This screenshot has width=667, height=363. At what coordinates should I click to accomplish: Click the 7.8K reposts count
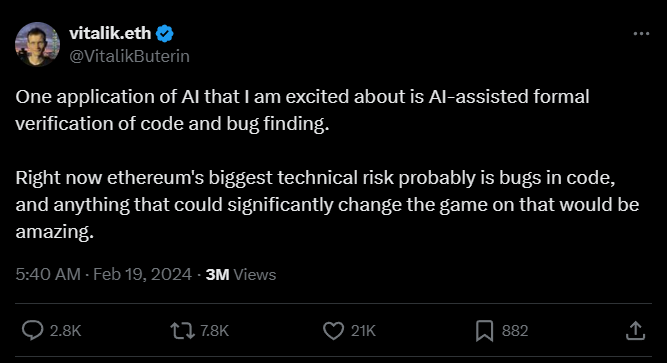tap(214, 331)
